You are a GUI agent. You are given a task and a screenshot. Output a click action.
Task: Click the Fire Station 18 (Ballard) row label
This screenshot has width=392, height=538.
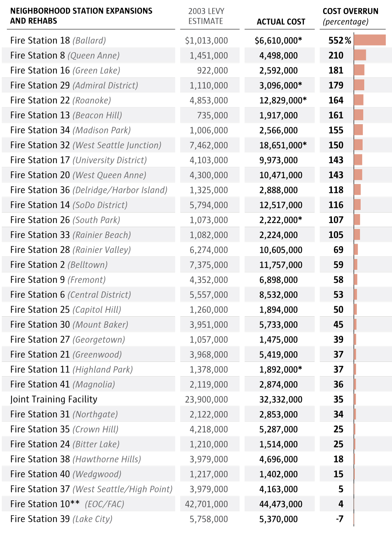58,41
